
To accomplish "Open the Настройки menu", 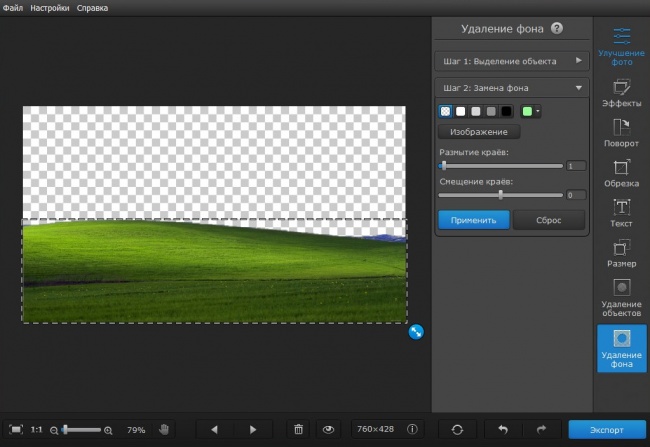I will pos(50,8).
